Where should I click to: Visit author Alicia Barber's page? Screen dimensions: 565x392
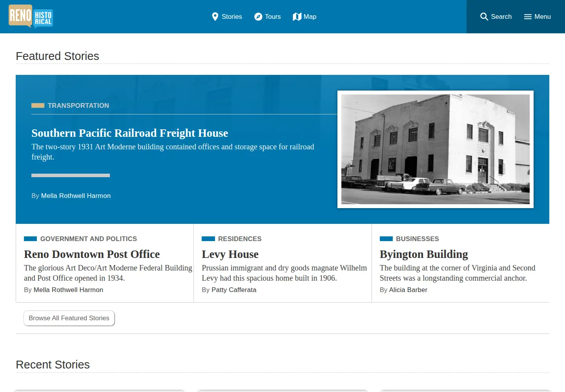(408, 290)
